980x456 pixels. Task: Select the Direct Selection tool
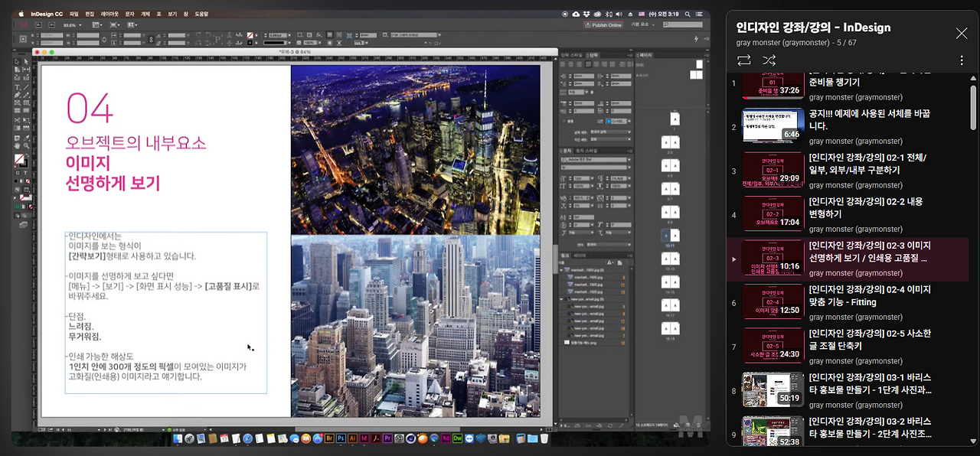coord(26,61)
